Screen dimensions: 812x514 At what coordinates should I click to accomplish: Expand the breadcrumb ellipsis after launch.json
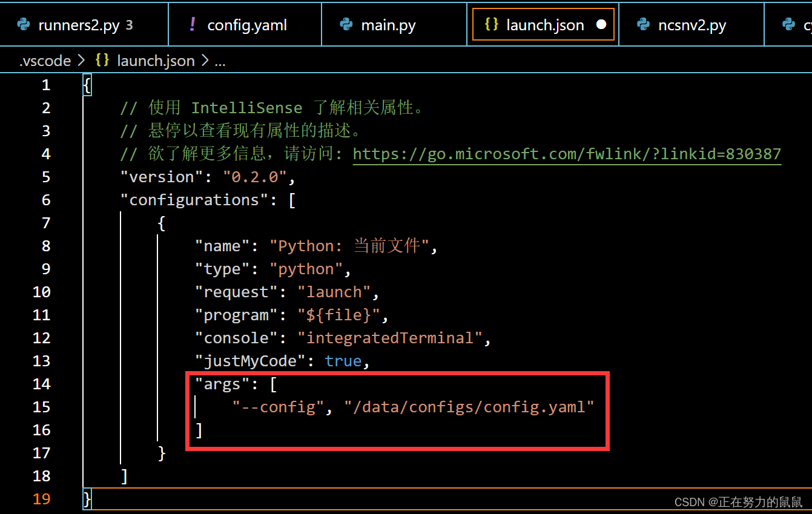220,61
